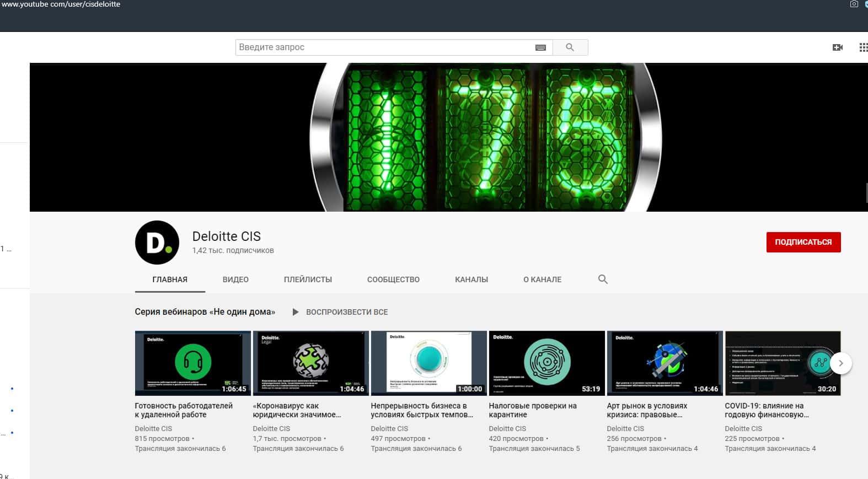Open the on-screen keyboard icon in search
The width and height of the screenshot is (868, 479).
click(x=540, y=47)
